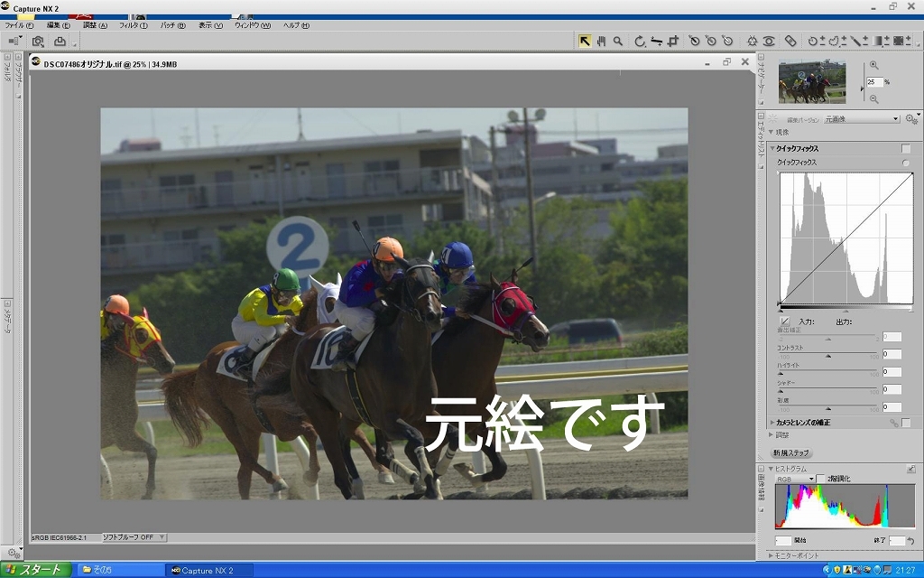Open edit list gear settings menu
The image size is (924, 578).
(911, 118)
